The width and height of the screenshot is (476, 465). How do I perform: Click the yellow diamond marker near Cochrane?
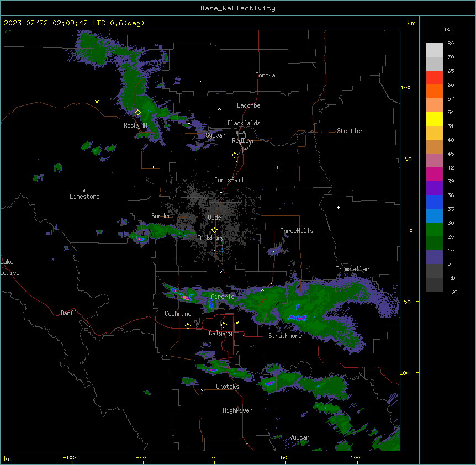[x=188, y=326]
